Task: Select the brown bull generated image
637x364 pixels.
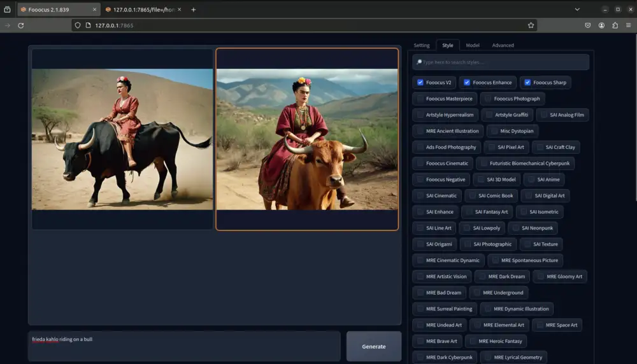Action: coord(307,139)
